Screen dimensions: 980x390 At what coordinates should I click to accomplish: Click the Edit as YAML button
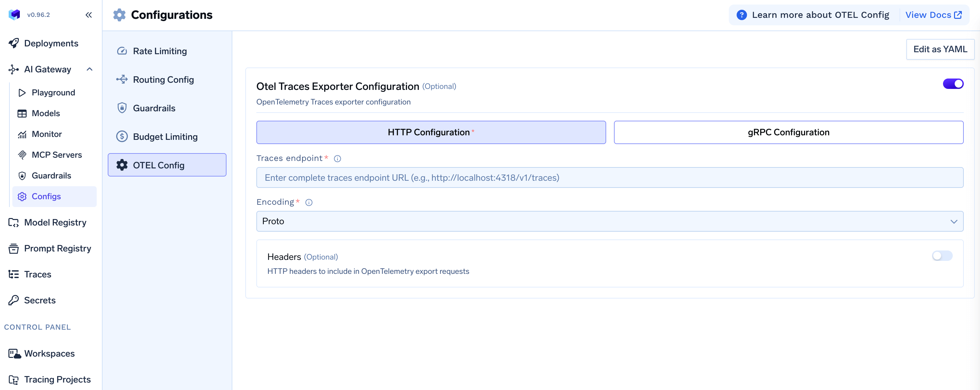(x=940, y=49)
